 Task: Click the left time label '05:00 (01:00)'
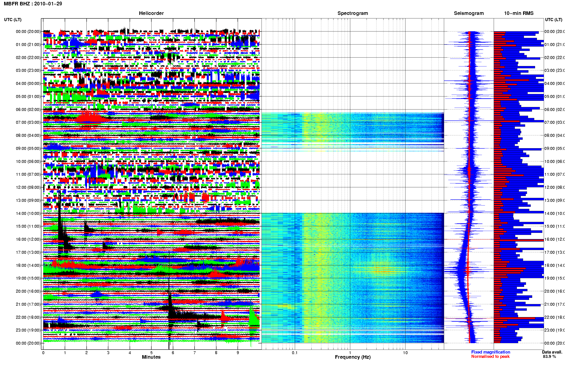click(28, 96)
